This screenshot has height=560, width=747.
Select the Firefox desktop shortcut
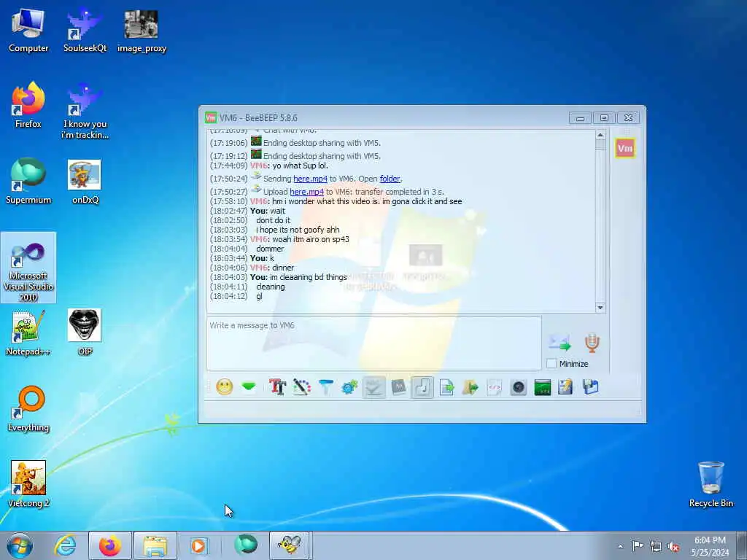28,106
